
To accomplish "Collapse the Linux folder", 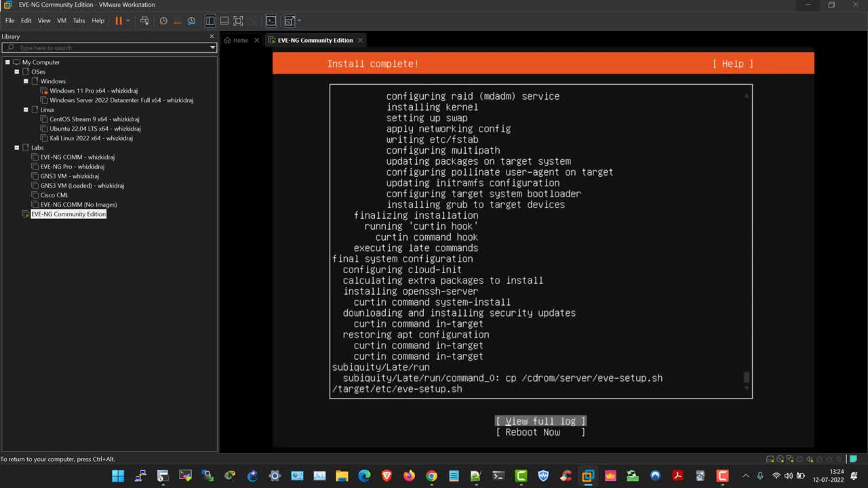I will (26, 110).
